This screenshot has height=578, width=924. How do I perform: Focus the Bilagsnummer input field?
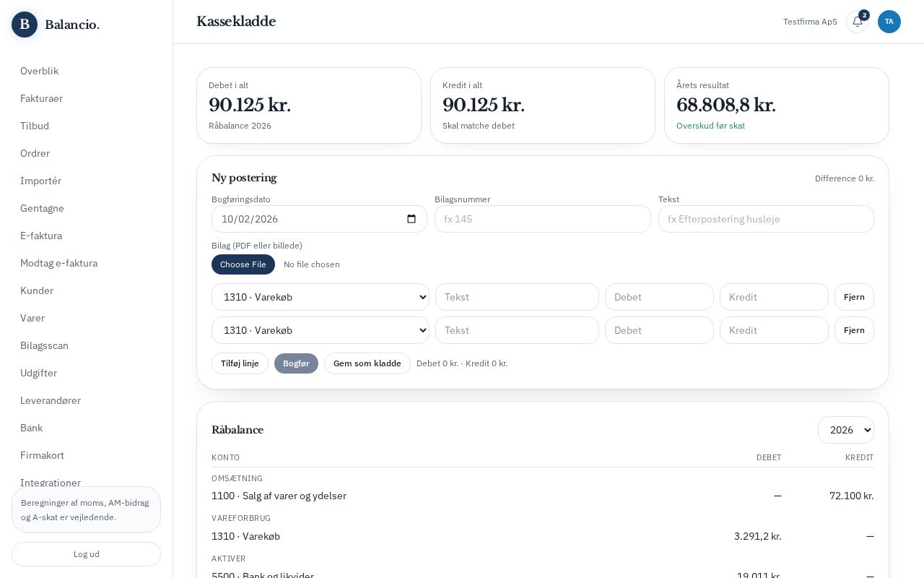pos(543,219)
